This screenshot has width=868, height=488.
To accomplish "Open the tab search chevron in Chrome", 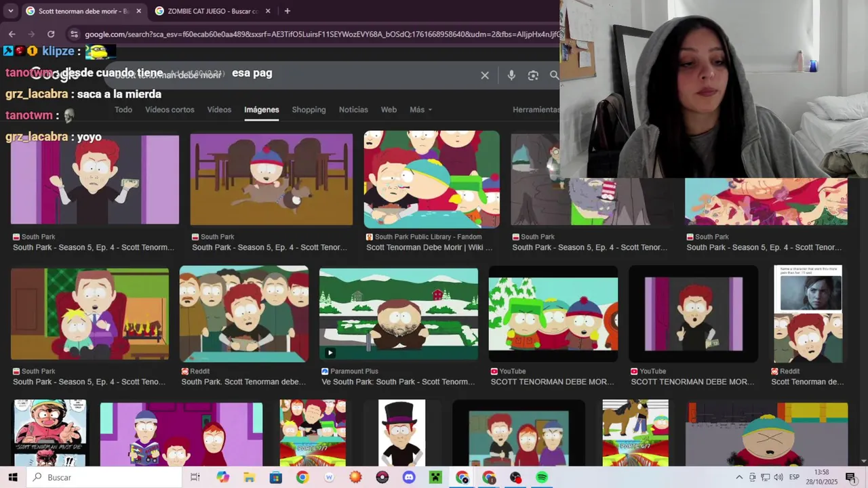I will [11, 11].
